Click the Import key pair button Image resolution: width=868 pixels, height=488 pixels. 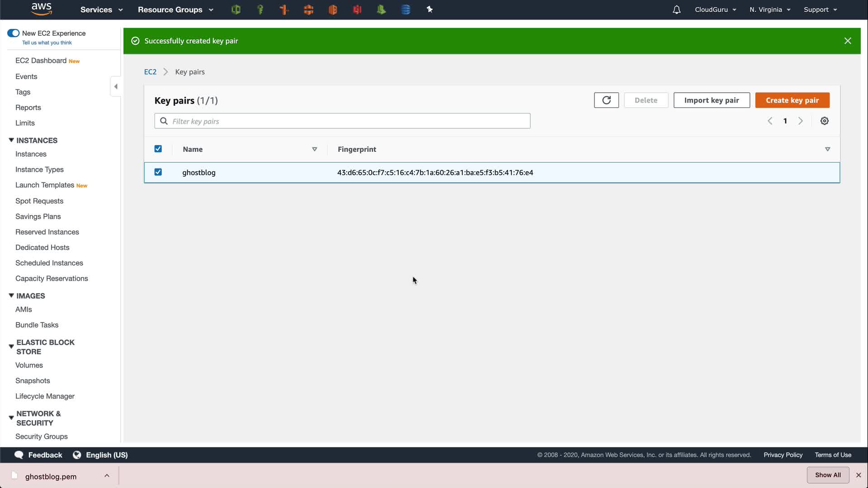click(711, 100)
